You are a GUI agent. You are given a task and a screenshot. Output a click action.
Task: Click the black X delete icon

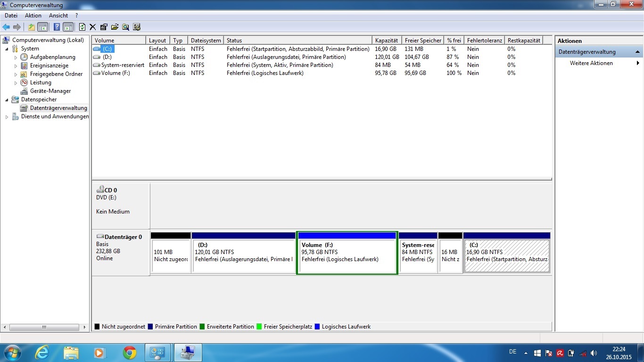(x=93, y=27)
